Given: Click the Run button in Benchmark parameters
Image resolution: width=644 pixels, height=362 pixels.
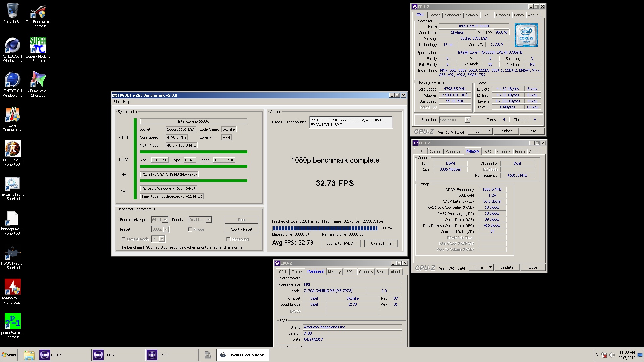Looking at the screenshot, I should 241,220.
